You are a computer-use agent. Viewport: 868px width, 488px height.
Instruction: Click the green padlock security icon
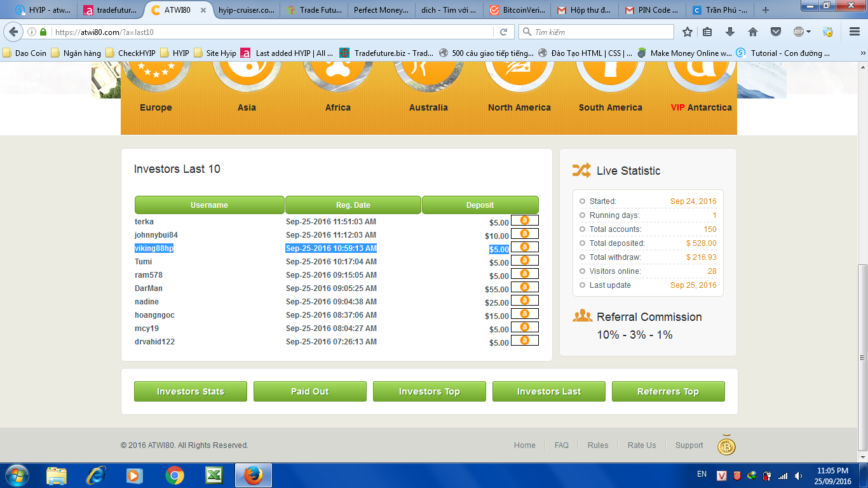[43, 32]
